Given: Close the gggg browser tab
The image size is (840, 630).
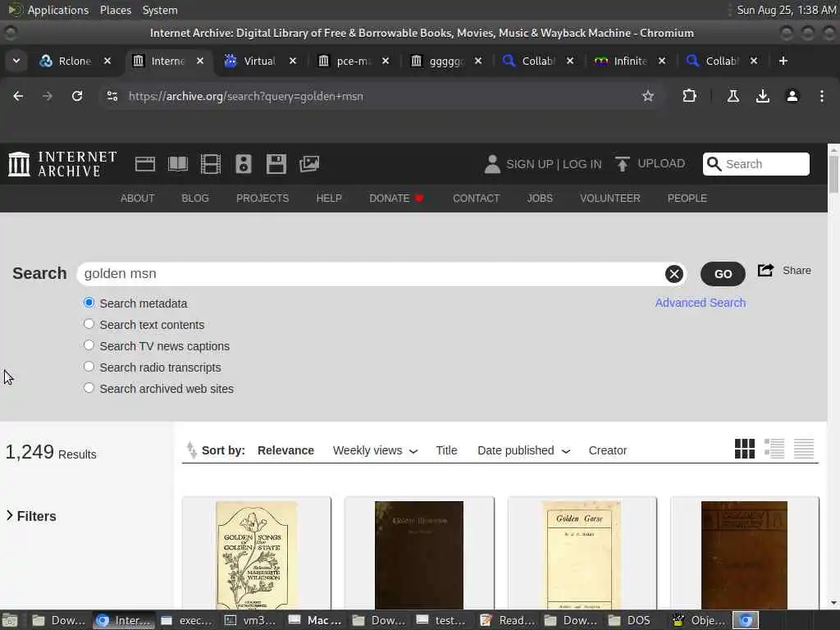Looking at the screenshot, I should click(x=478, y=61).
